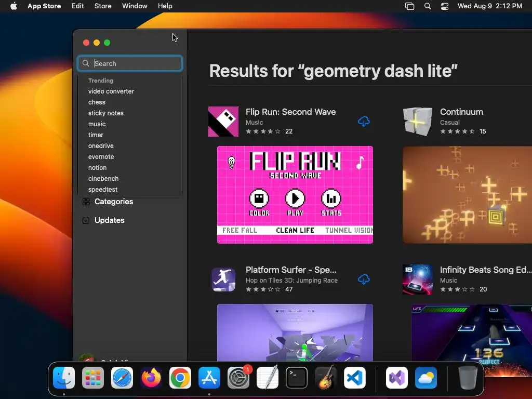This screenshot has height=399, width=532.
Task: Open the Trash in the Dock
Action: click(468, 378)
